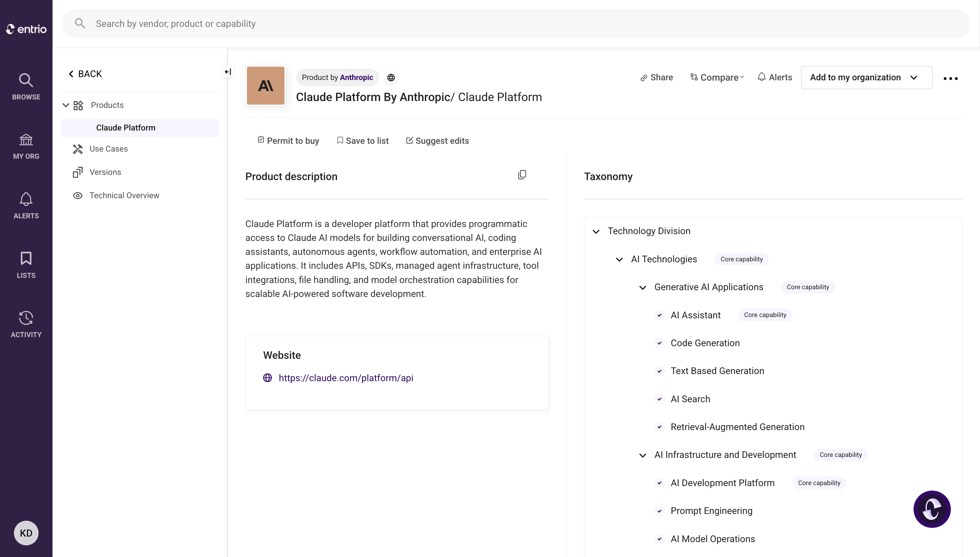Viewport: 980px width, 557px height.
Task: Collapse the Products tree section
Action: pyautogui.click(x=66, y=105)
